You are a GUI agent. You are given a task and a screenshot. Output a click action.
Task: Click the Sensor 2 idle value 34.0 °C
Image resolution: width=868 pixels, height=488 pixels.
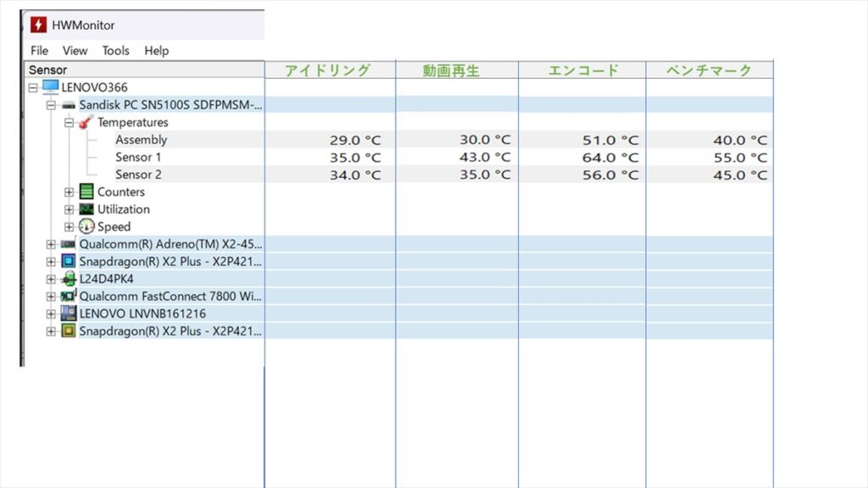point(355,175)
